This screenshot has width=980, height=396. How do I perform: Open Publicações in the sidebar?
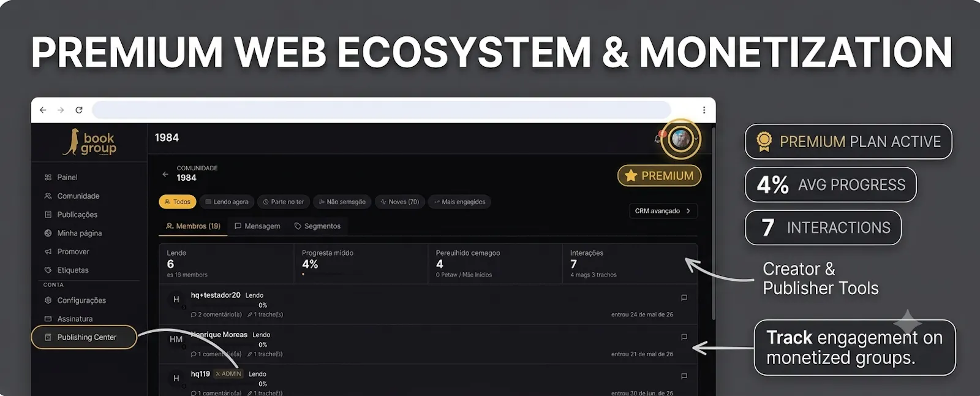(x=77, y=215)
